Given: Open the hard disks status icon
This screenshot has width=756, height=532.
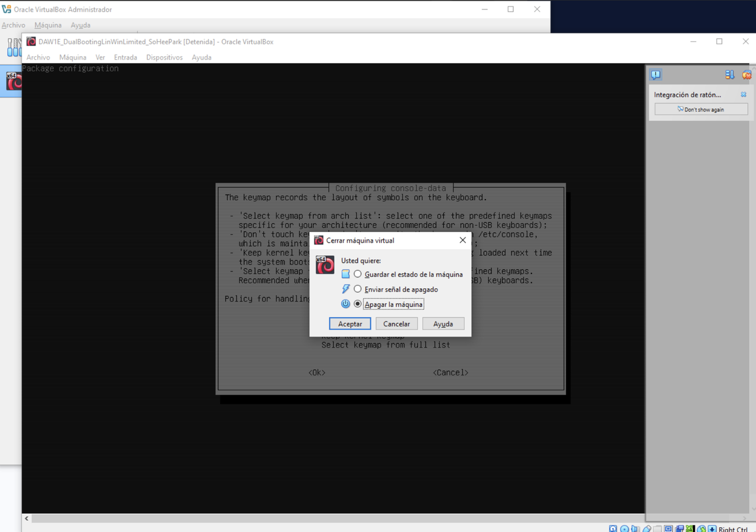Looking at the screenshot, I should click(612, 528).
